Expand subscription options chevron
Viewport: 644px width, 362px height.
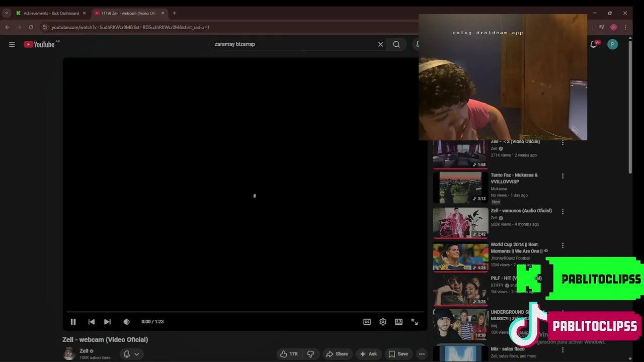click(136, 354)
